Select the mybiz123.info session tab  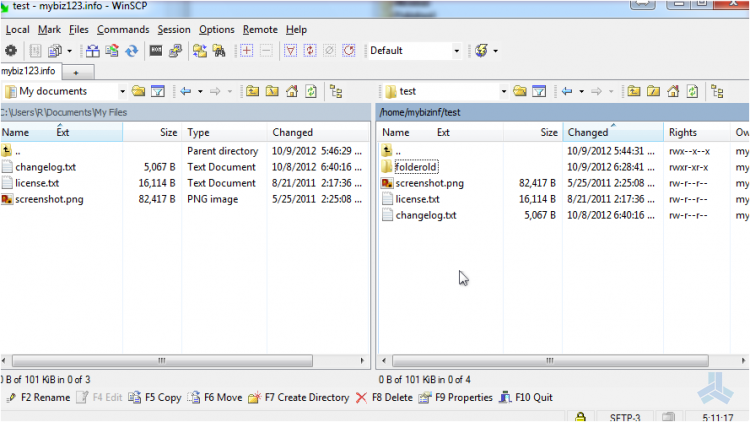tap(30, 71)
